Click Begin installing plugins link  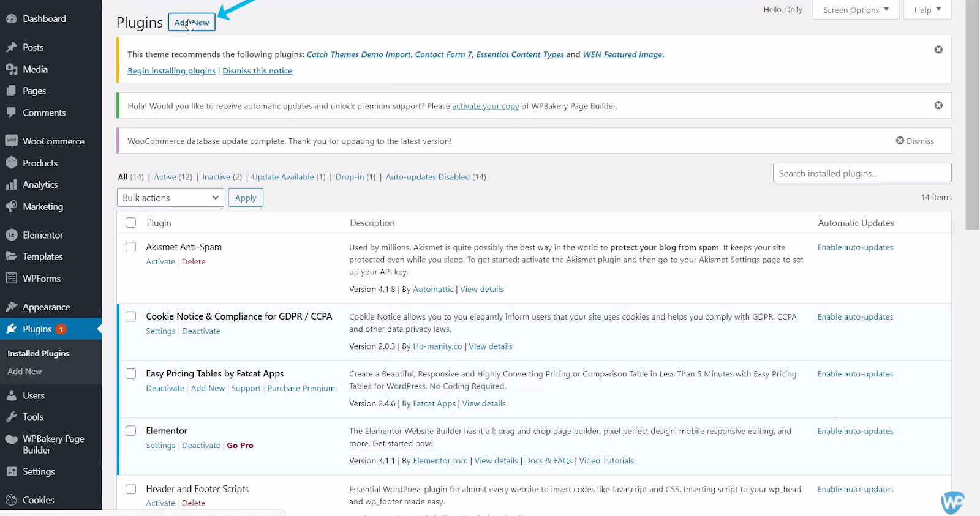pos(171,71)
